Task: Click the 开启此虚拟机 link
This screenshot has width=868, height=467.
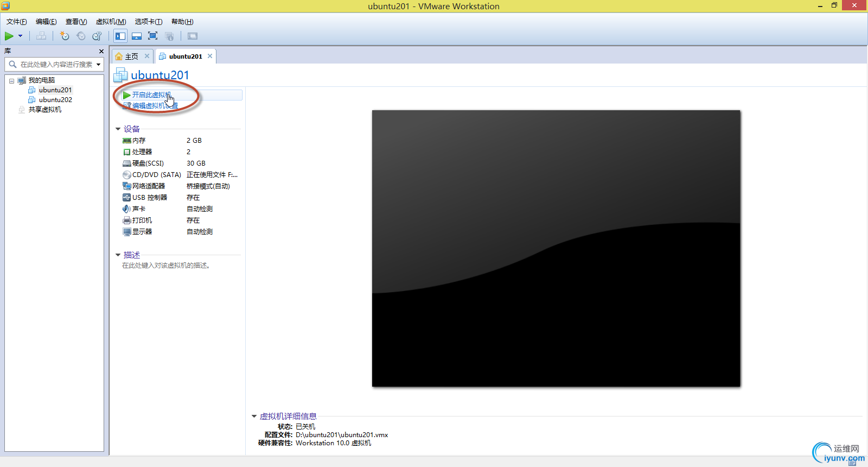Action: pos(151,95)
